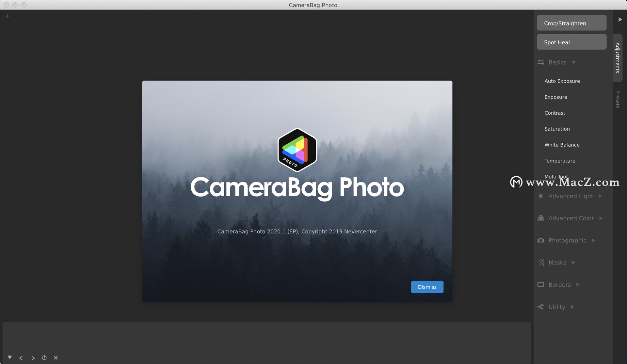This screenshot has height=364, width=627.
Task: Expand the Masks section arrow
Action: tap(573, 262)
